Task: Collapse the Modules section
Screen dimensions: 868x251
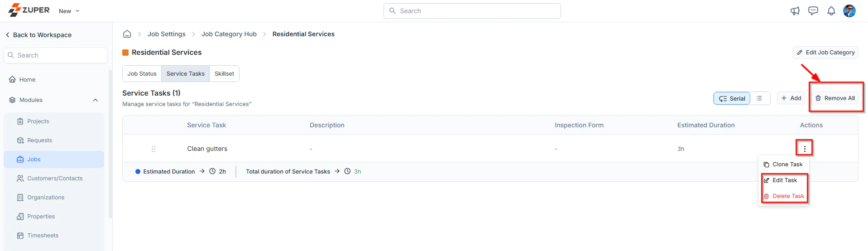Action: point(96,100)
